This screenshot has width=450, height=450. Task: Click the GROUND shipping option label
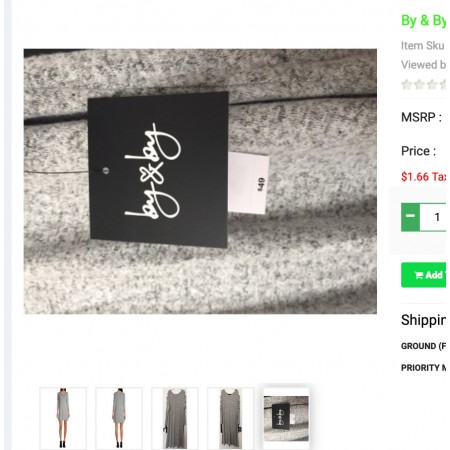point(423,346)
